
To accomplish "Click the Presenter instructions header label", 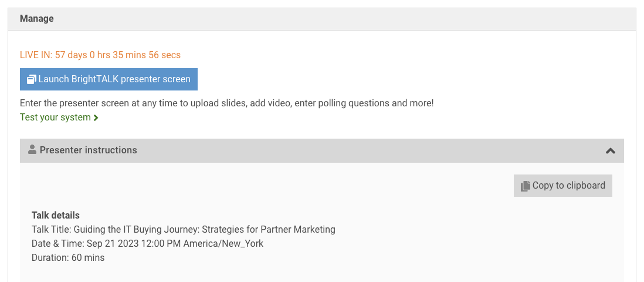I will coord(88,150).
